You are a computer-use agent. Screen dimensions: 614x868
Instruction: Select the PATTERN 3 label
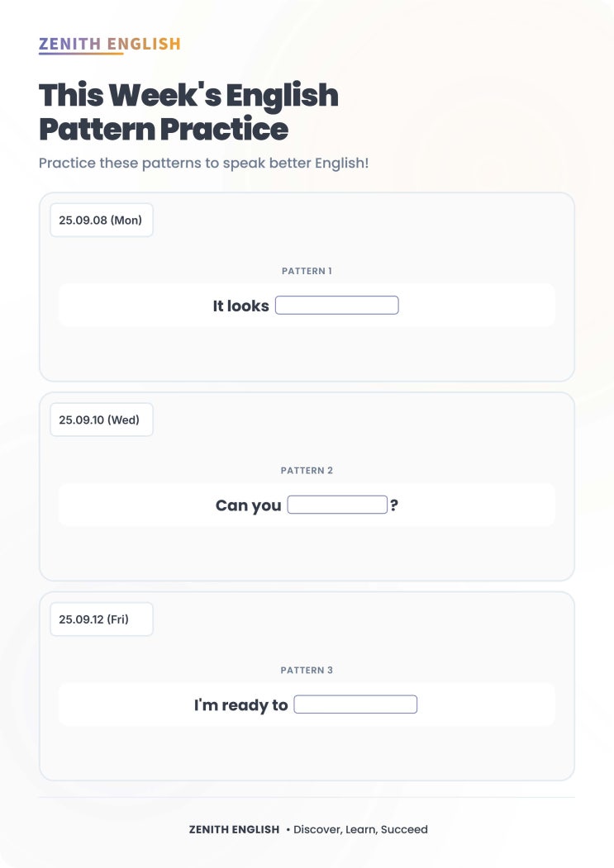click(307, 670)
